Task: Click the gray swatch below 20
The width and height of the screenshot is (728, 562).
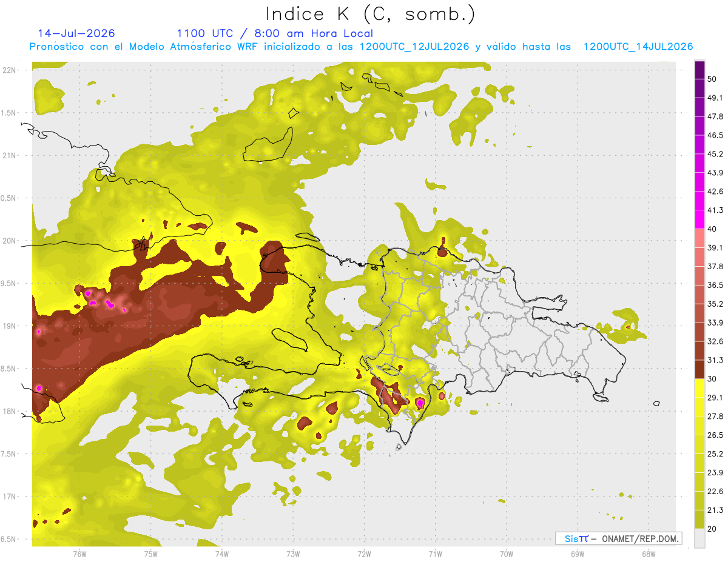Action: tap(699, 538)
